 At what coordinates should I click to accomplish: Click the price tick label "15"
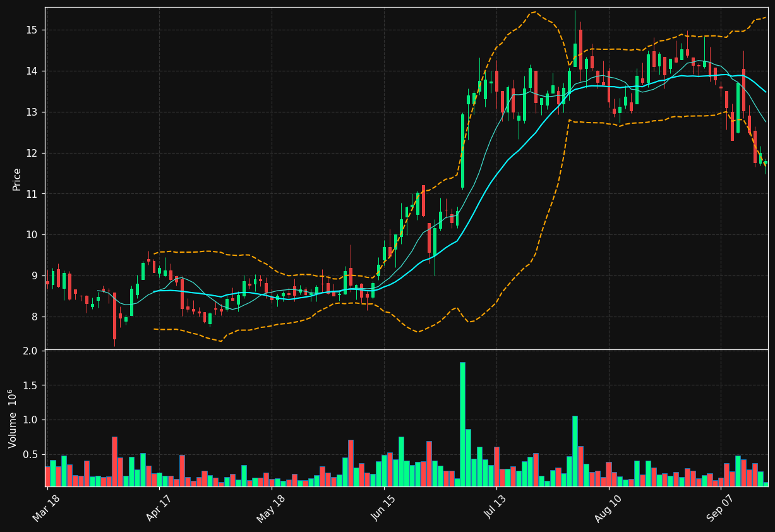[x=32, y=30]
